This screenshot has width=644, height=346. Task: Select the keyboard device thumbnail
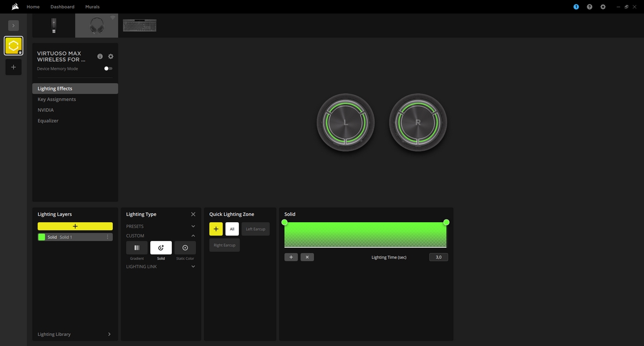tap(140, 25)
